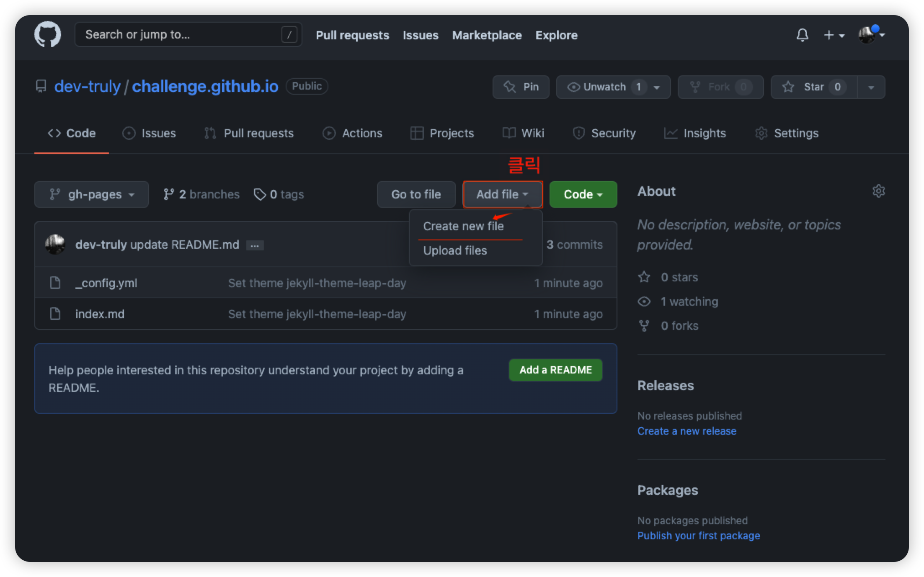The image size is (924, 577).
Task: Open star lists dropdown arrow
Action: tap(871, 87)
